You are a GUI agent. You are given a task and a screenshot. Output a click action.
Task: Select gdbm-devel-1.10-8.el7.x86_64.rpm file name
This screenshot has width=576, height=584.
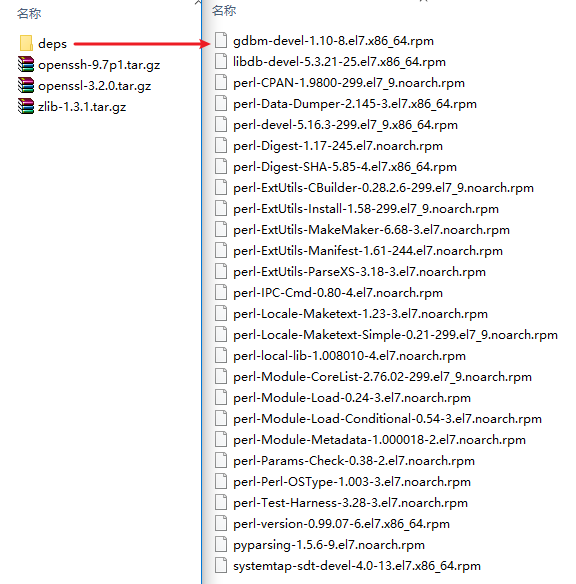[x=334, y=41]
